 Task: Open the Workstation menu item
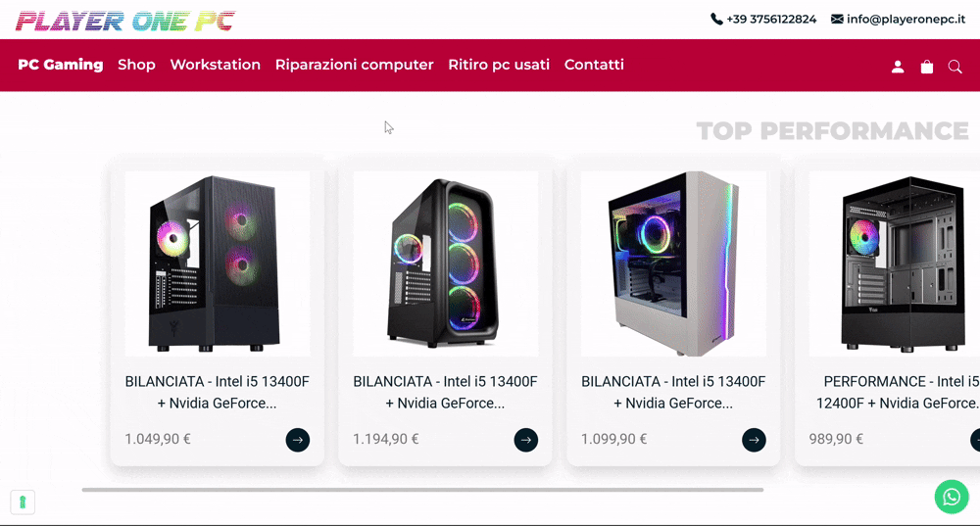[x=215, y=65]
